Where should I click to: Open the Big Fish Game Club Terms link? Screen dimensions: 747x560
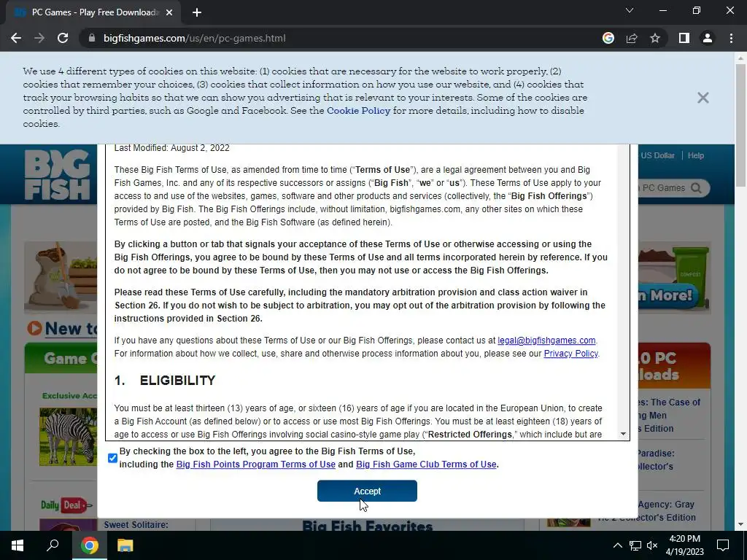[426, 464]
